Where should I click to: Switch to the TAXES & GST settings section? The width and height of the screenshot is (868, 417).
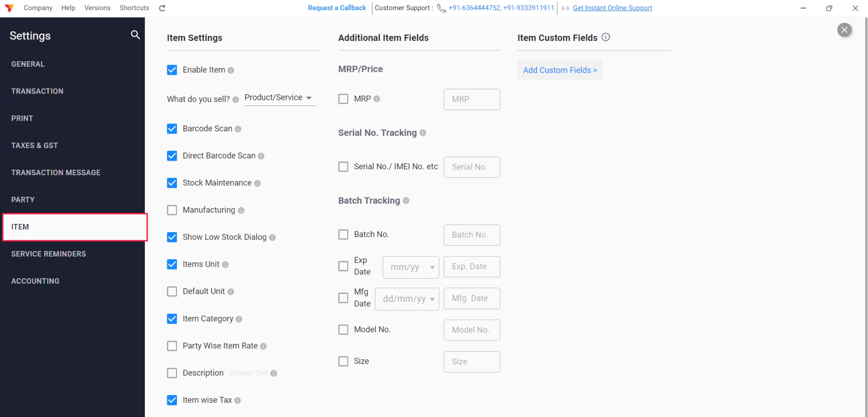35,145
